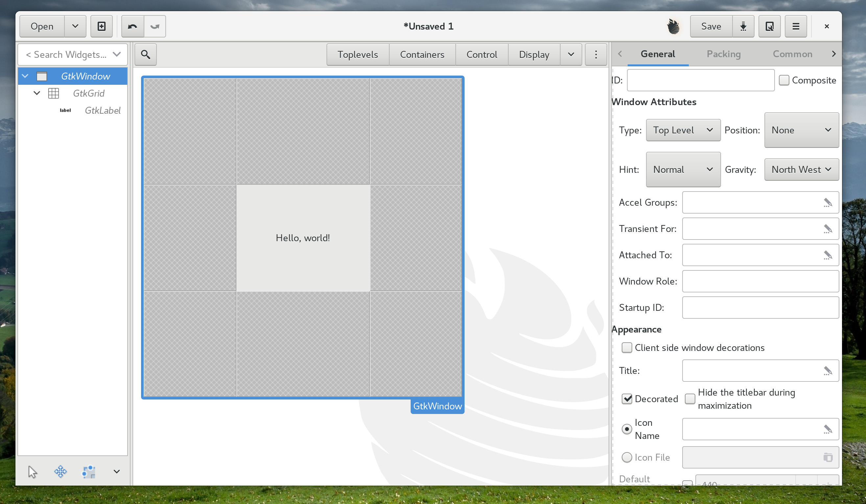Expand the tool mode dropdown arrow

pos(116,472)
